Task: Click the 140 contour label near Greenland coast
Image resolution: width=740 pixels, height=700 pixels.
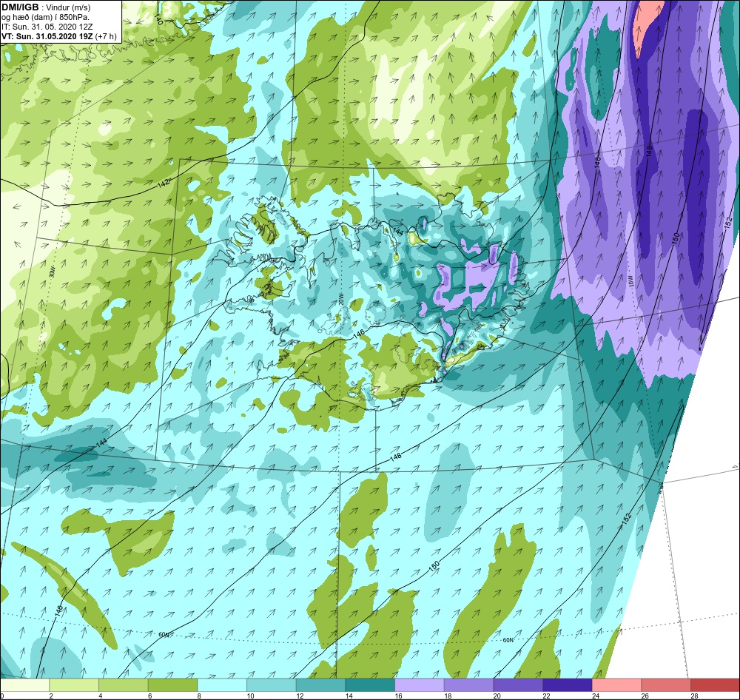Action: point(158,20)
